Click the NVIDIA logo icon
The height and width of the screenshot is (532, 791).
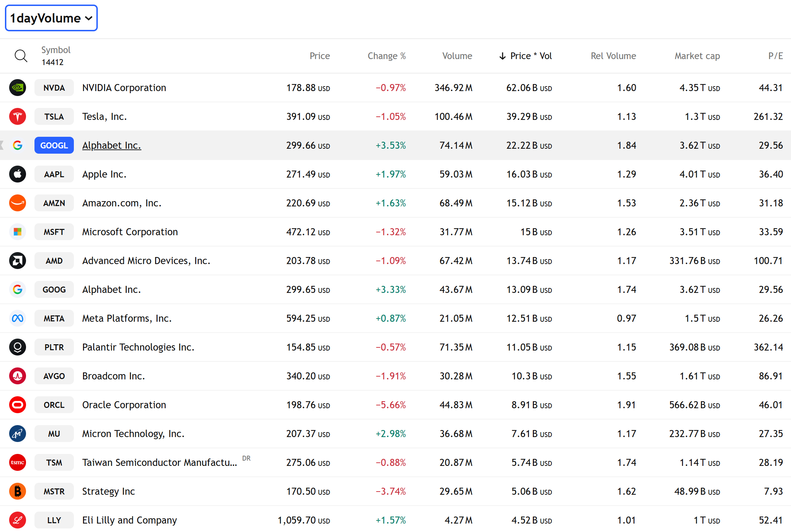(18, 88)
